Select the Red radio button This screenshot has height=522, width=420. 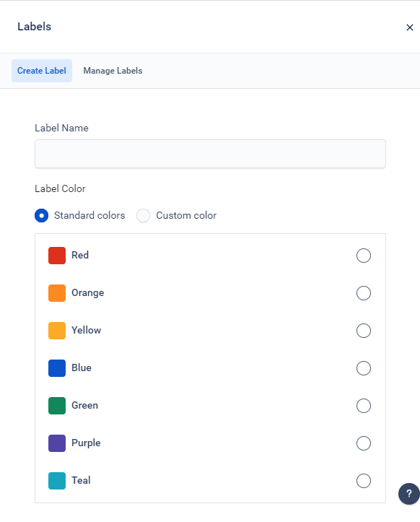tap(364, 256)
